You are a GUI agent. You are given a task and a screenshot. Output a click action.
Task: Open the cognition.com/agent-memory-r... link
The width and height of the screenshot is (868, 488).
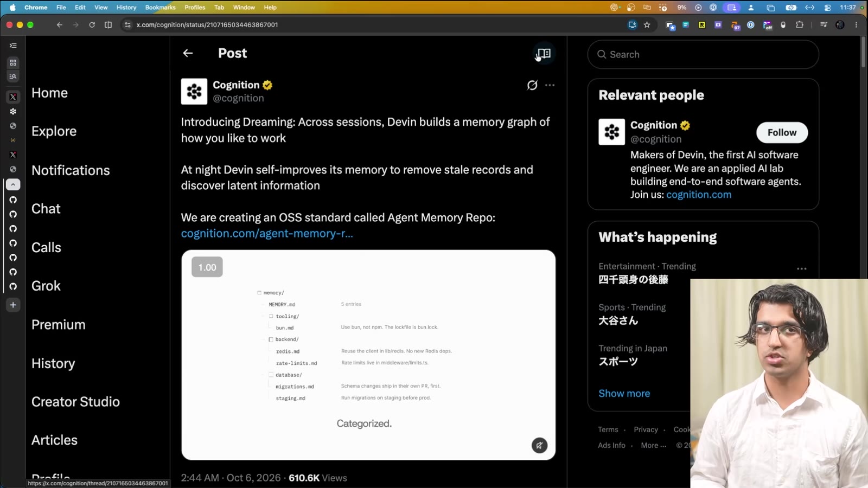(x=267, y=234)
